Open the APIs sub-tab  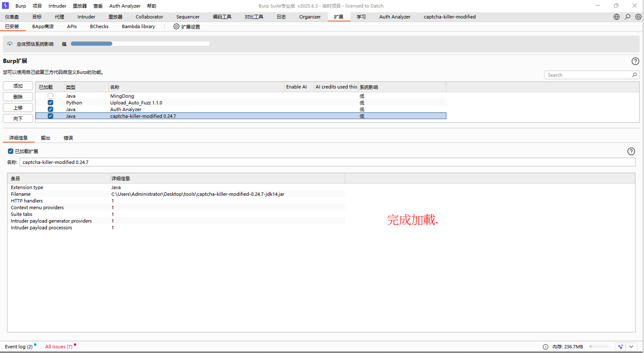(72, 27)
